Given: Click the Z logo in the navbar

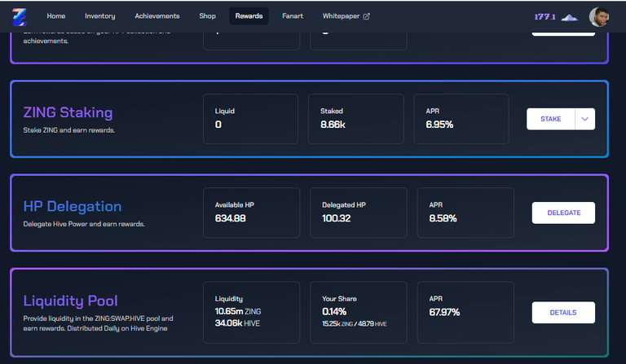Looking at the screenshot, I should (x=20, y=17).
